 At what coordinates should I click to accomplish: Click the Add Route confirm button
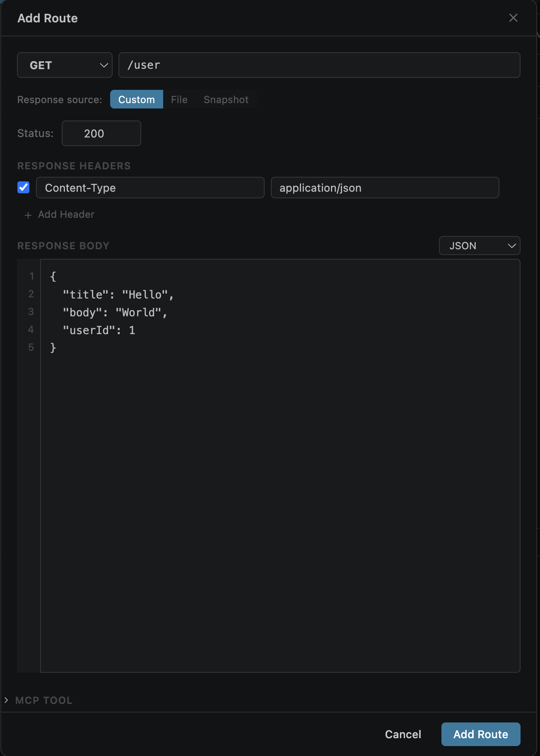pyautogui.click(x=481, y=734)
